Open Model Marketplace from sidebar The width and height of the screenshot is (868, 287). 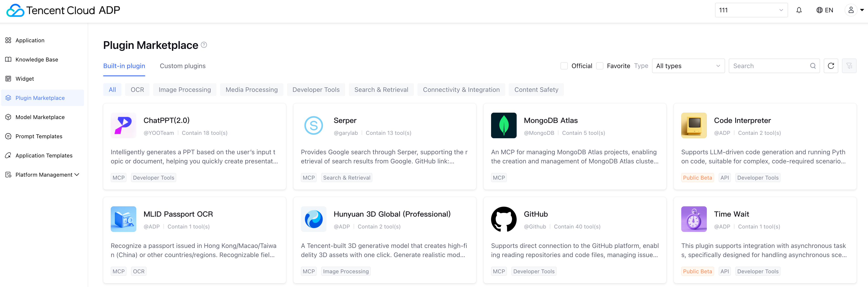40,117
